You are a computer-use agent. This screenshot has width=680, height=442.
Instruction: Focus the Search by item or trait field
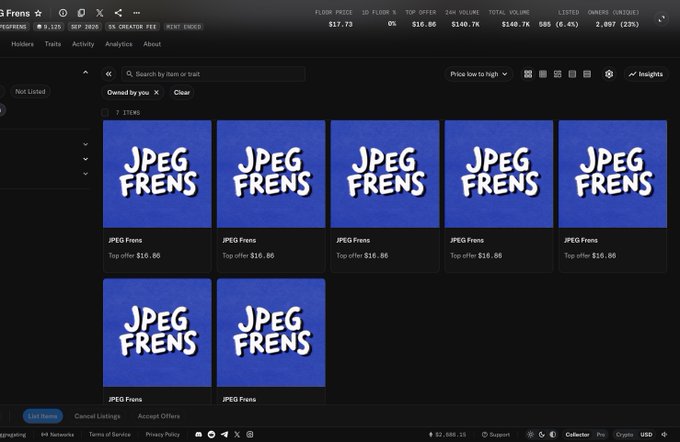click(213, 74)
